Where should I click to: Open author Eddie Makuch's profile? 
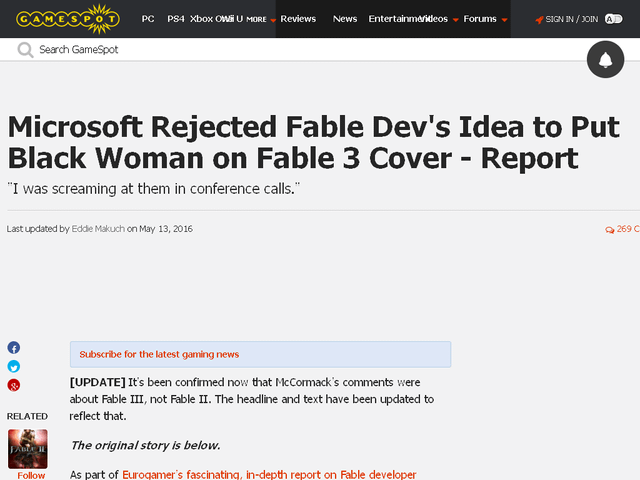tap(98, 229)
